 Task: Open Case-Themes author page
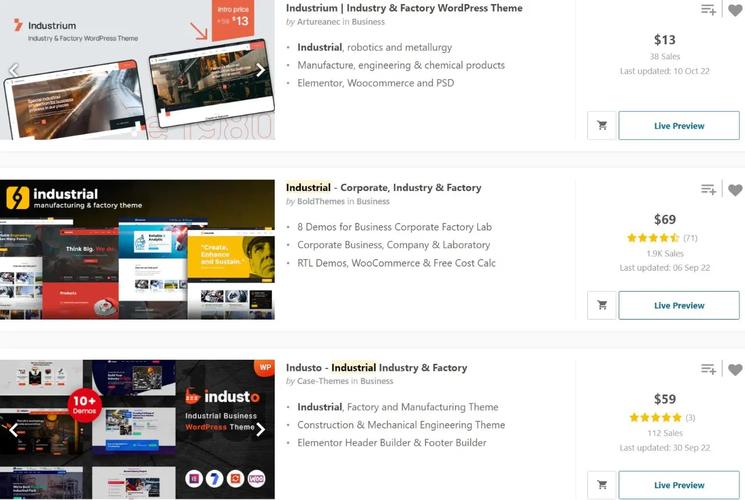click(x=324, y=381)
